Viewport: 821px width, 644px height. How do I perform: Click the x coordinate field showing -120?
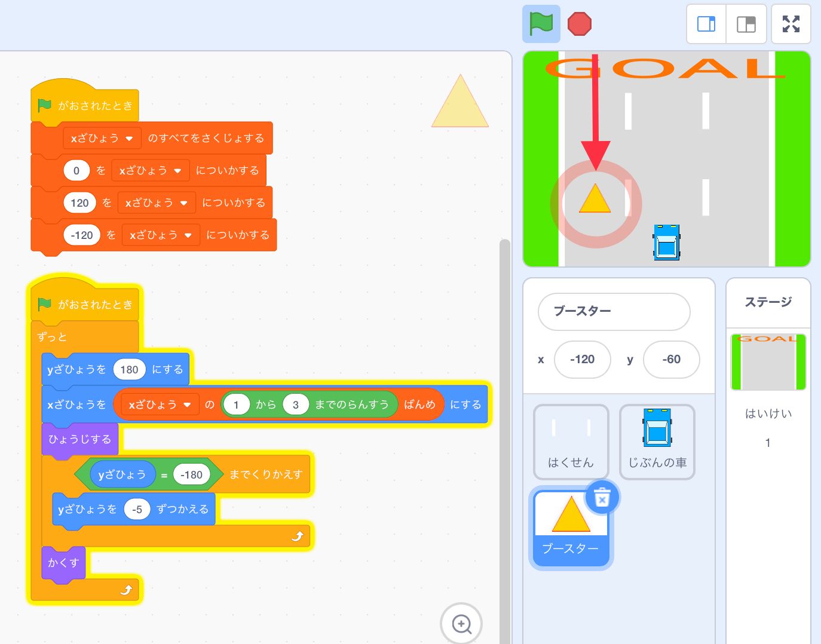click(x=582, y=359)
